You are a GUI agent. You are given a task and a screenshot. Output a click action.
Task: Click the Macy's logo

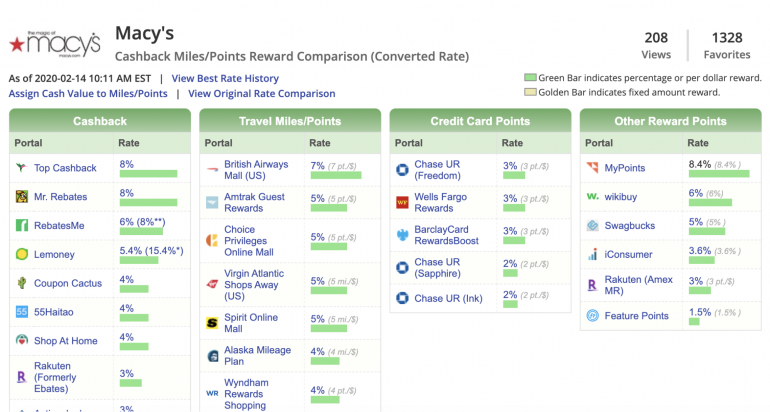point(54,42)
